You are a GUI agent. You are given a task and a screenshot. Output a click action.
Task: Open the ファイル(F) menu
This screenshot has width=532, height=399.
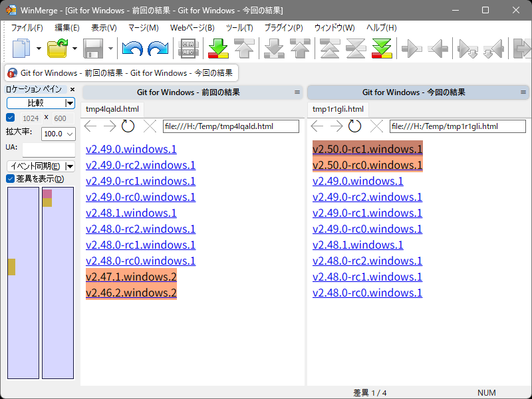pos(27,28)
